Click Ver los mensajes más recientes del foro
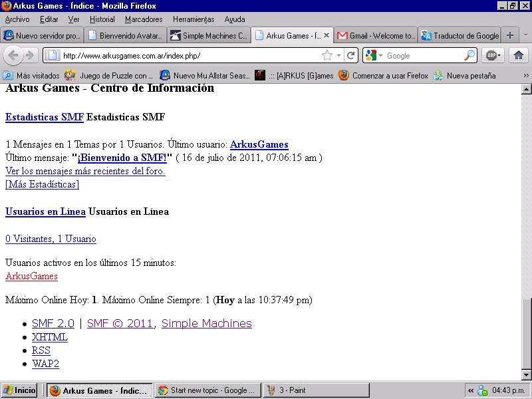Viewport: 532px width, 399px height. (x=85, y=171)
